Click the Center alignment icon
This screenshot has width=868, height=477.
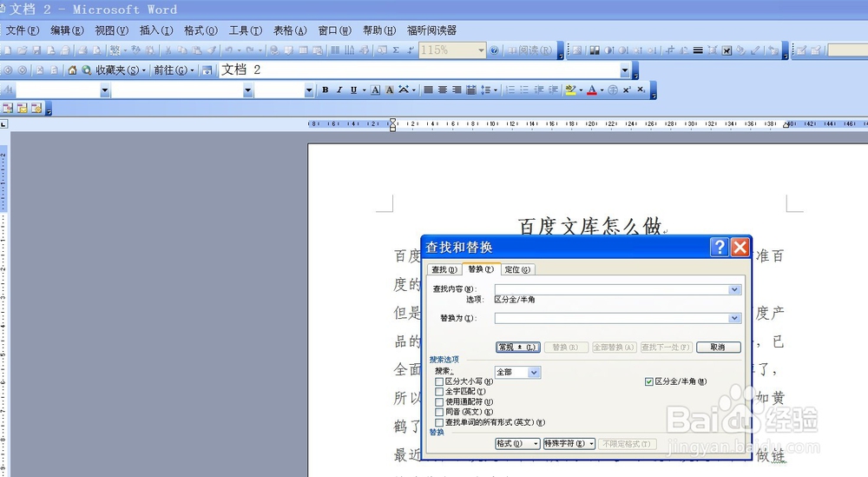443,89
